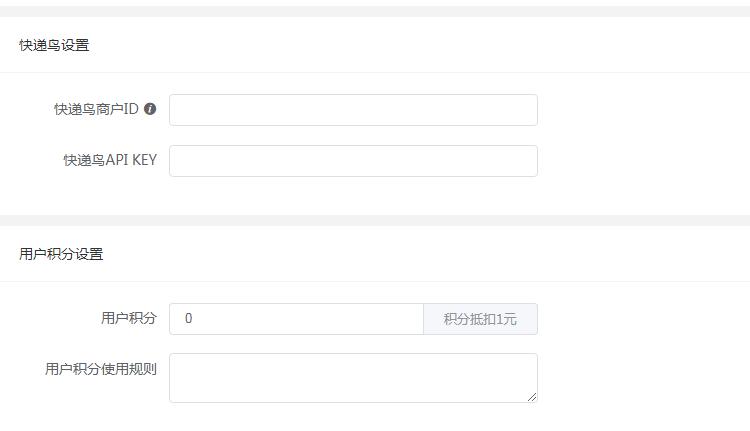The width and height of the screenshot is (750, 431).
Task: Click the 用户积分使用规则 field label
Action: tap(101, 369)
